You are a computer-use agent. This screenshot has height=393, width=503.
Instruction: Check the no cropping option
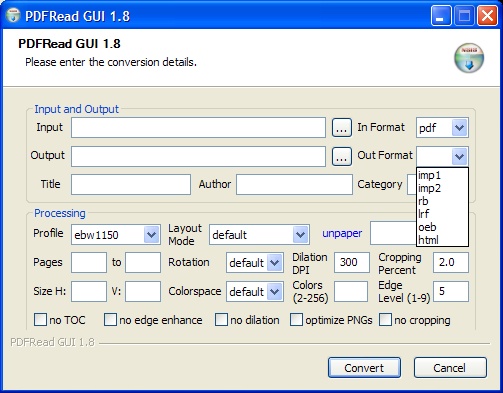pyautogui.click(x=385, y=320)
